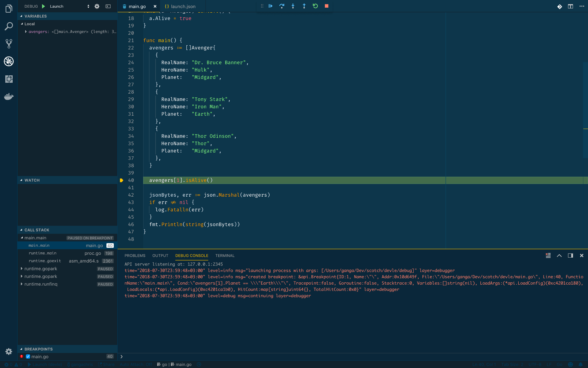
Task: Stop the debugger
Action: (x=326, y=6)
